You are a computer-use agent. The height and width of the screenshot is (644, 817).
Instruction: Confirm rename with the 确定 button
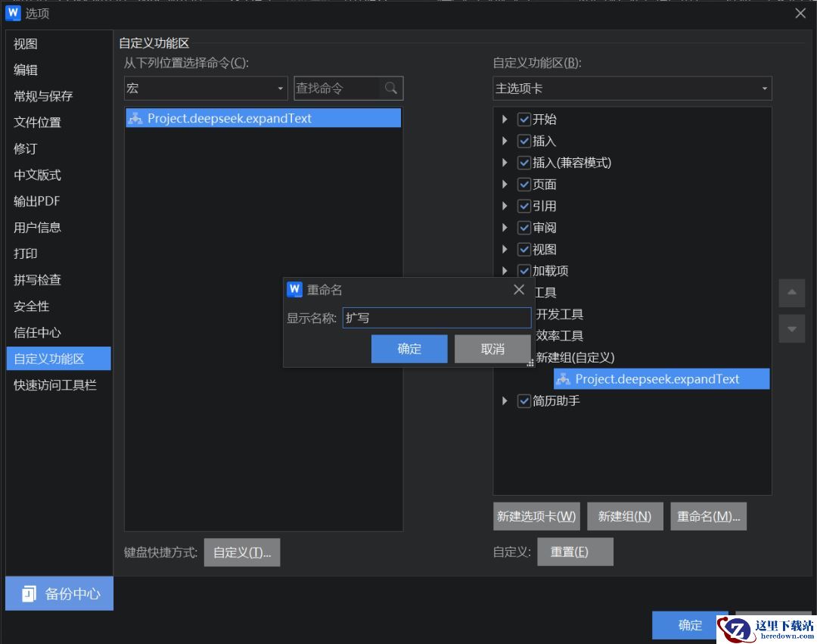coord(409,349)
